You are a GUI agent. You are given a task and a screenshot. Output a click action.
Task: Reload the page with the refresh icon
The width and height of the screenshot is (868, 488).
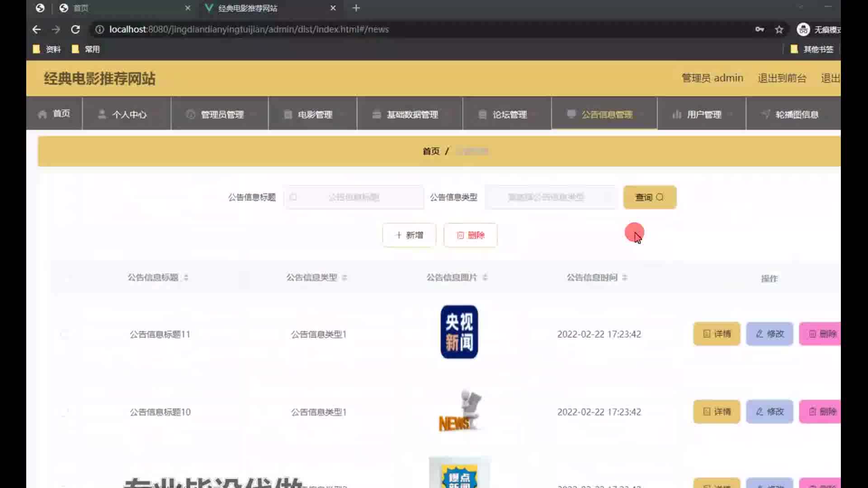(75, 29)
